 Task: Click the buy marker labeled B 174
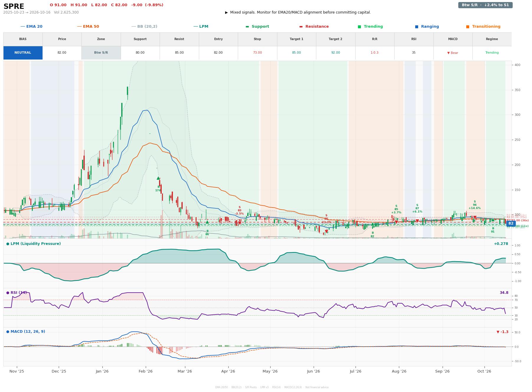coord(158,178)
